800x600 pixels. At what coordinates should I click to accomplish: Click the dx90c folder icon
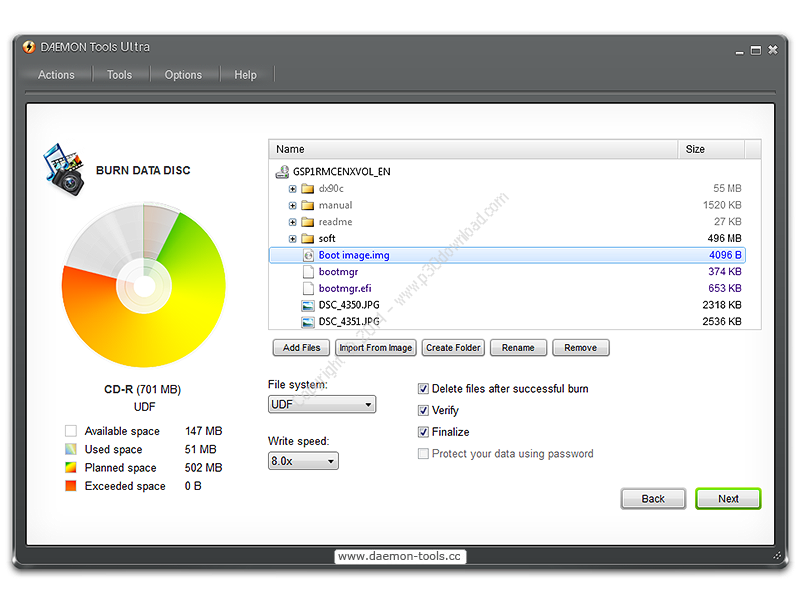pos(307,189)
